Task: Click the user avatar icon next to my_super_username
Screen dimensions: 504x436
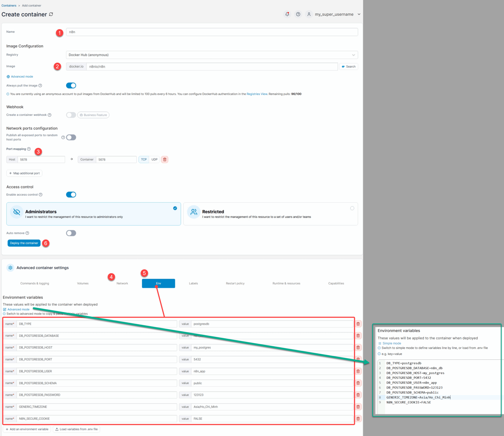Action: pos(309,14)
